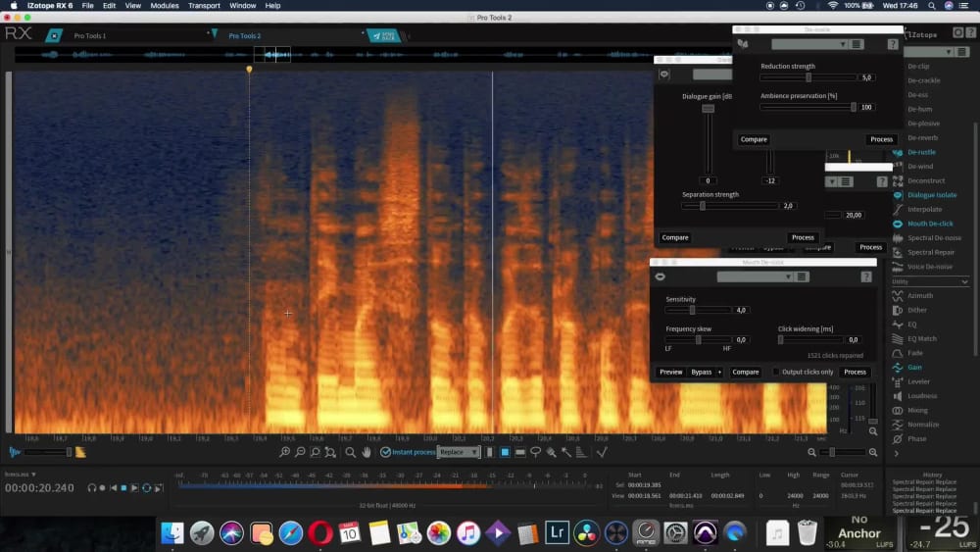This screenshot has width=980, height=552.
Task: Click Process in the De-rustle window
Action: point(881,139)
